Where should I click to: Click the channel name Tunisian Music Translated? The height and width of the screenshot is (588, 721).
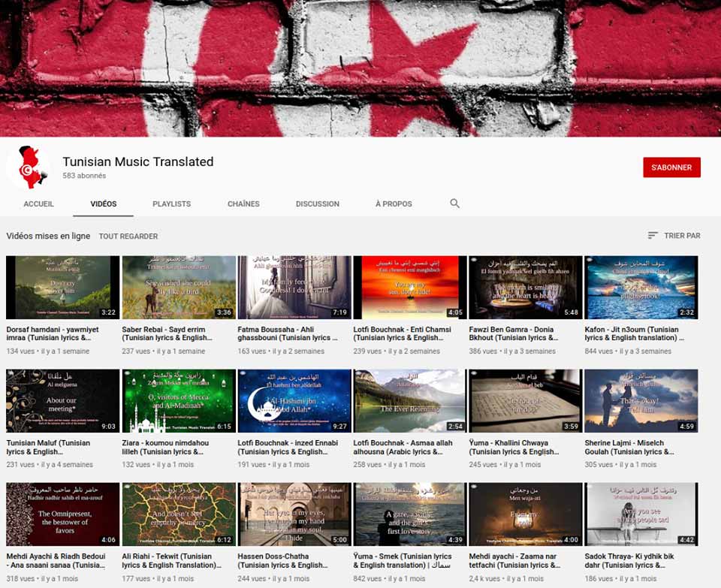138,161
